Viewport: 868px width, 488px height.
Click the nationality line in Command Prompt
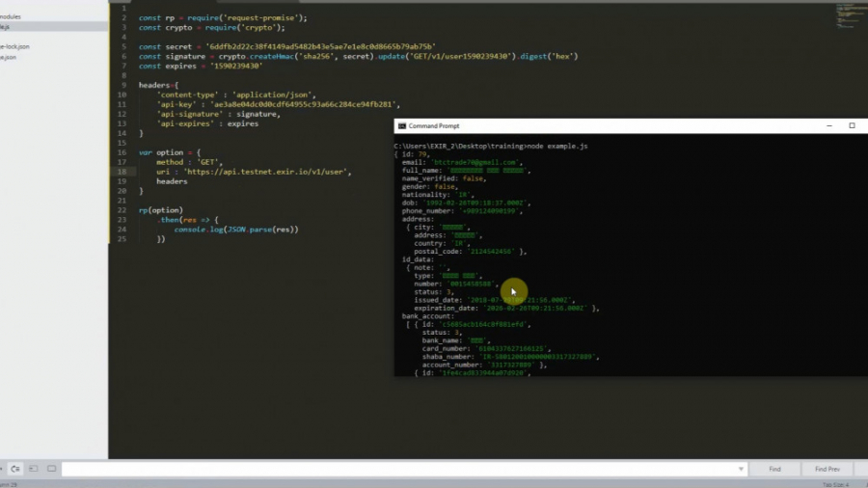coord(438,195)
